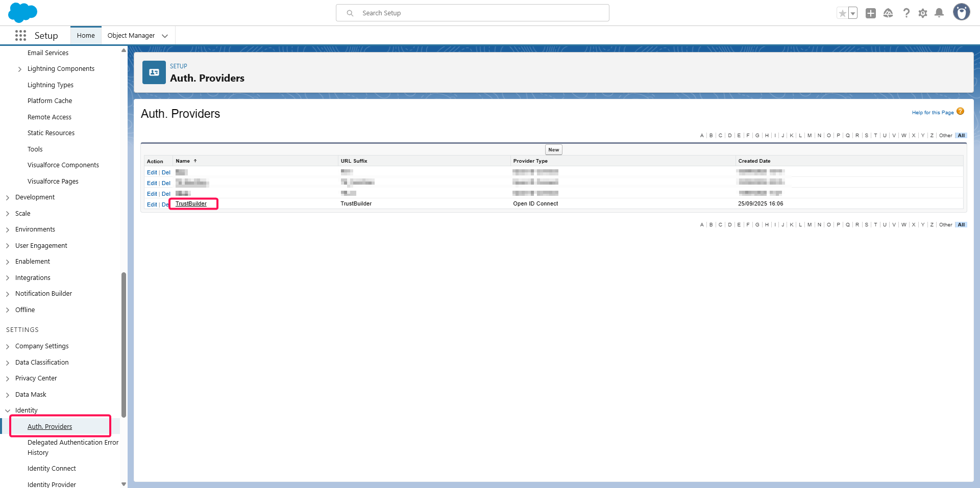980x488 pixels.
Task: Open the Setup gear menu
Action: coord(923,13)
